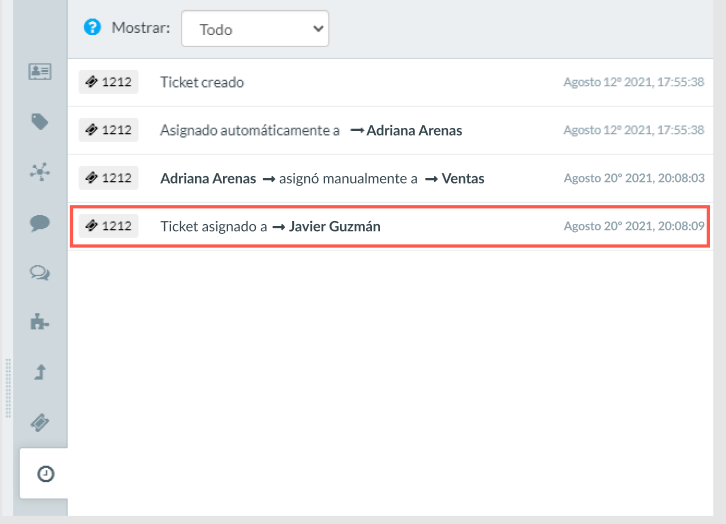Click ticket 1212 badge in 'asignó manualmente' row
The width and height of the screenshot is (726, 524).
click(108, 178)
